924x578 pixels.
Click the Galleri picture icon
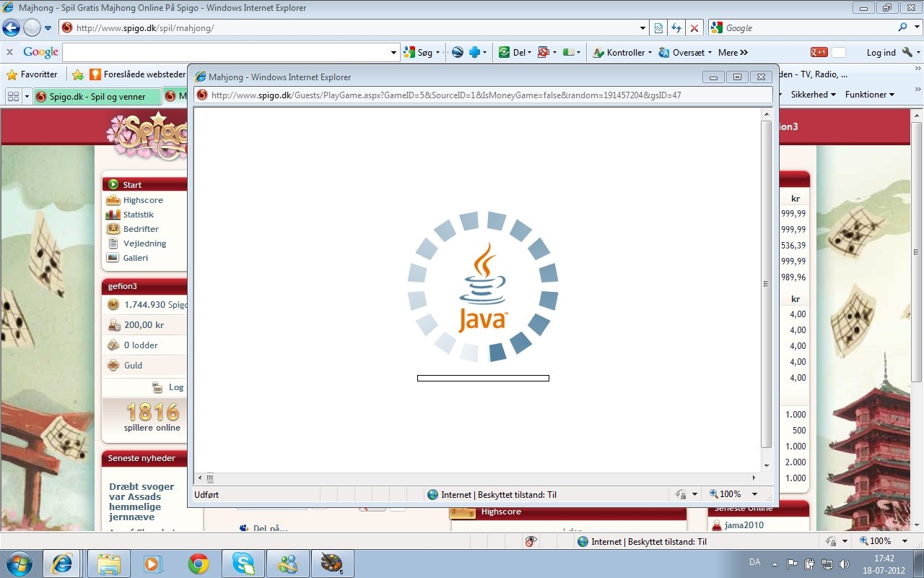pos(113,258)
